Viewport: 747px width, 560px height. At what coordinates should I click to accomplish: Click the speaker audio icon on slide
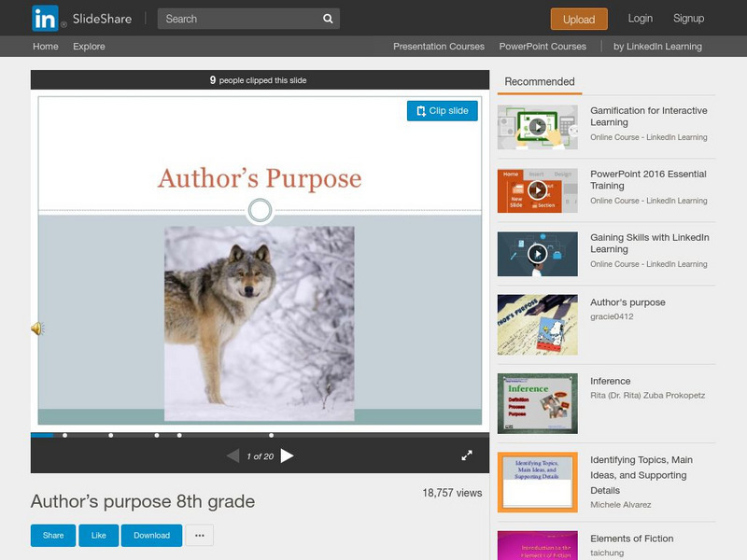tap(37, 329)
